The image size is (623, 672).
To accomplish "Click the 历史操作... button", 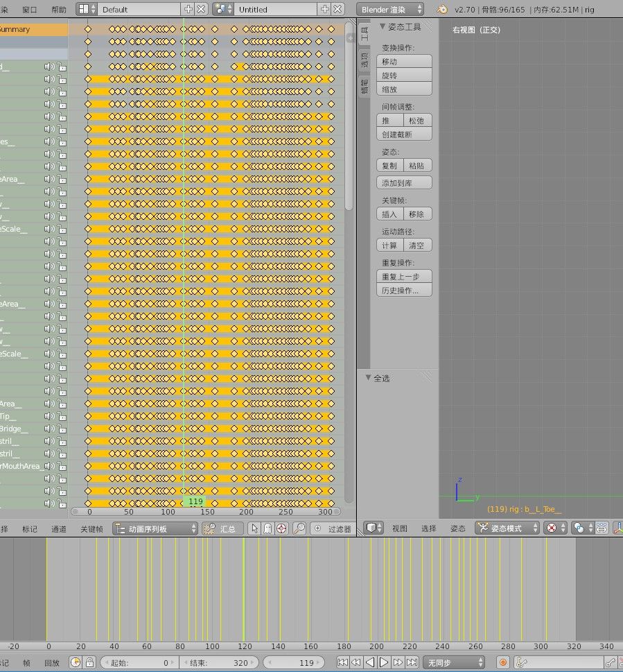I will (404, 290).
